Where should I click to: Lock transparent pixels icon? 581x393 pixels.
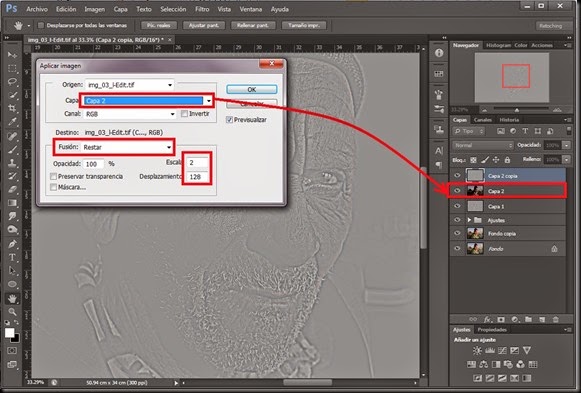(x=473, y=160)
